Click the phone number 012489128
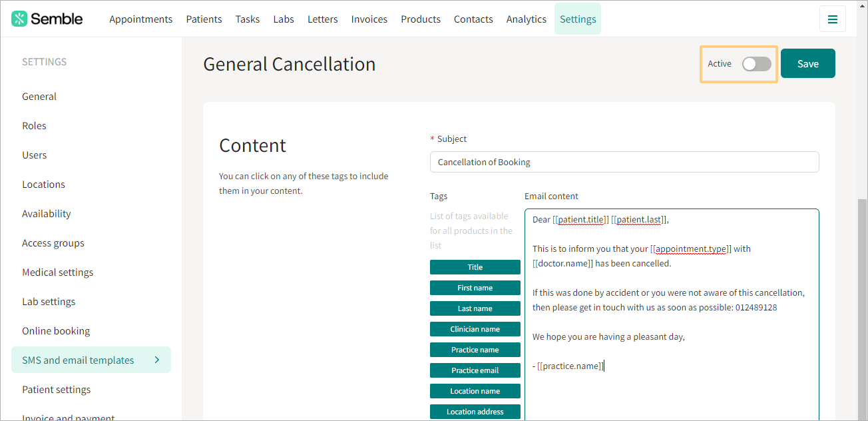This screenshot has height=421, width=868. 756,308
